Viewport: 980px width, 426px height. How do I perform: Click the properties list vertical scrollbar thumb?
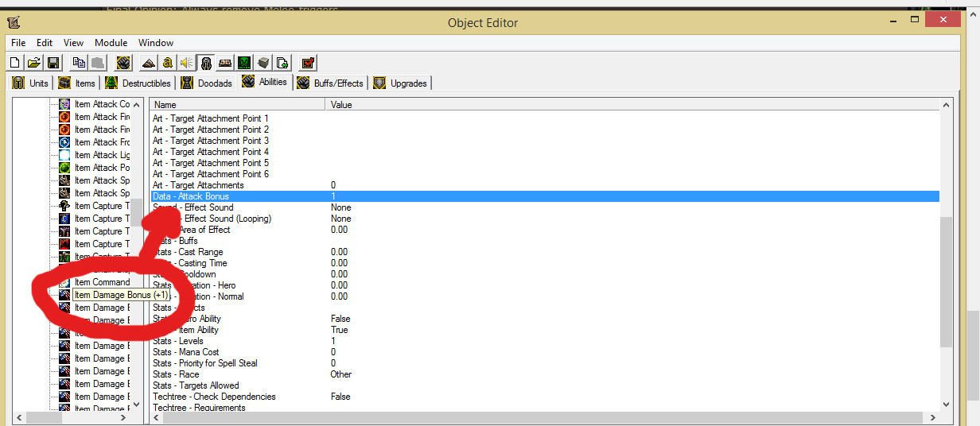946,282
